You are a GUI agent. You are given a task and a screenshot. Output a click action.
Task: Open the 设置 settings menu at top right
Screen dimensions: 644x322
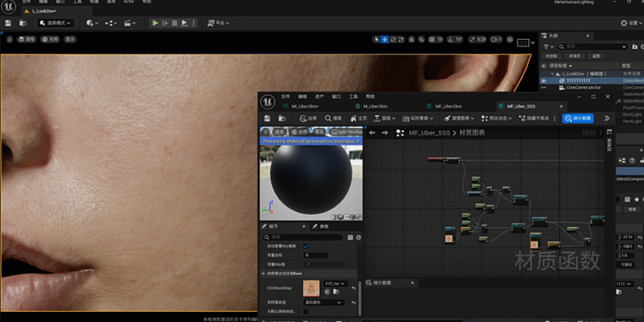click(631, 23)
